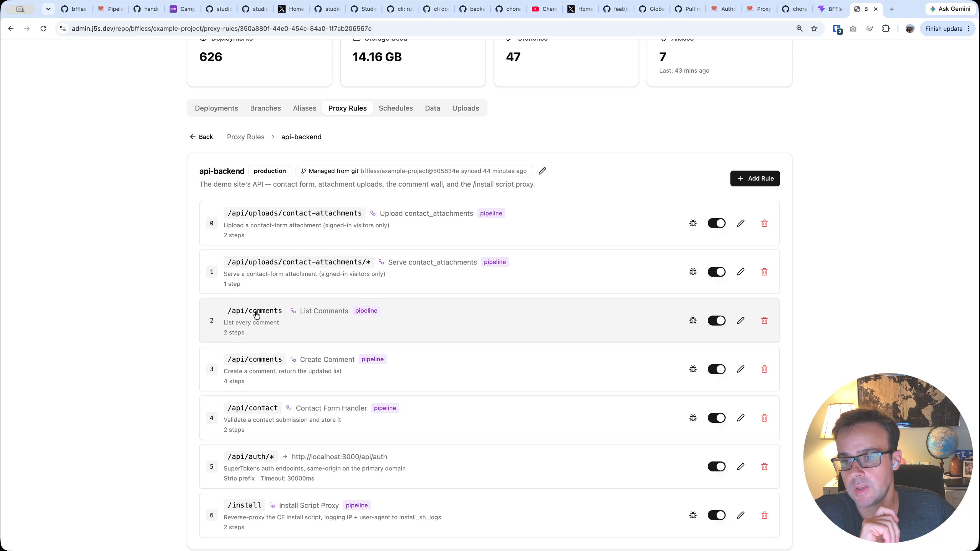Image resolution: width=980 pixels, height=551 pixels.
Task: Edit the Install Script Proxy rule
Action: (x=741, y=515)
